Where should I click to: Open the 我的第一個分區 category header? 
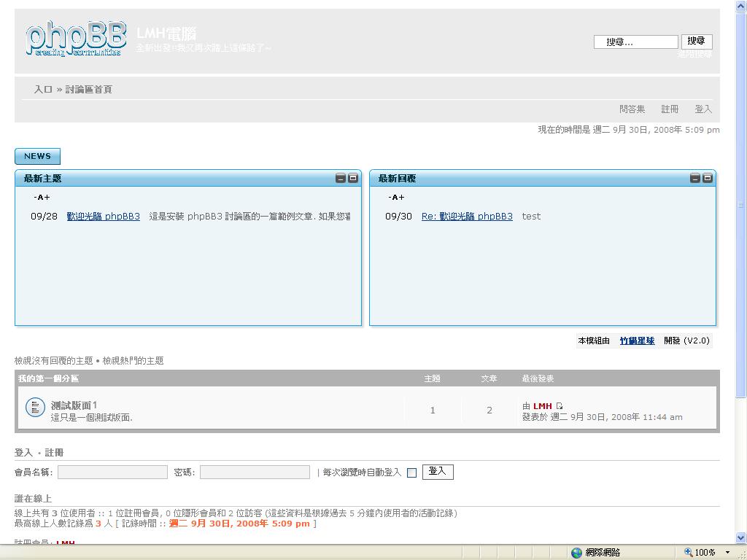click(48, 378)
